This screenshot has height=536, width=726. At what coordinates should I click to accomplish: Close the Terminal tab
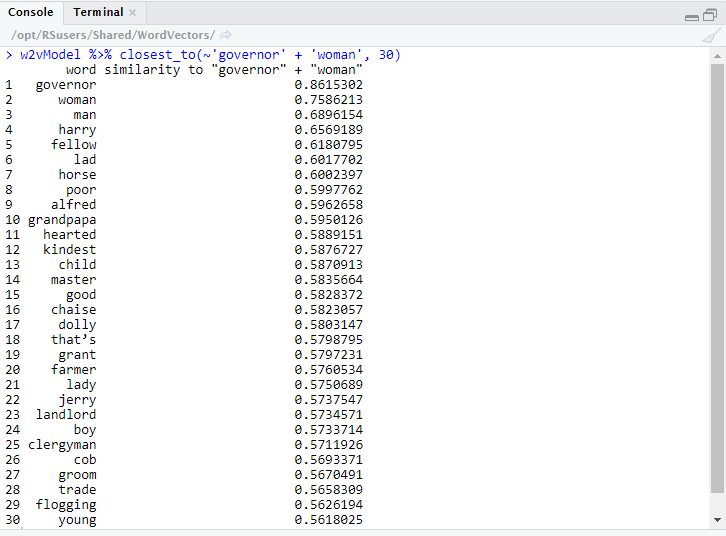133,13
